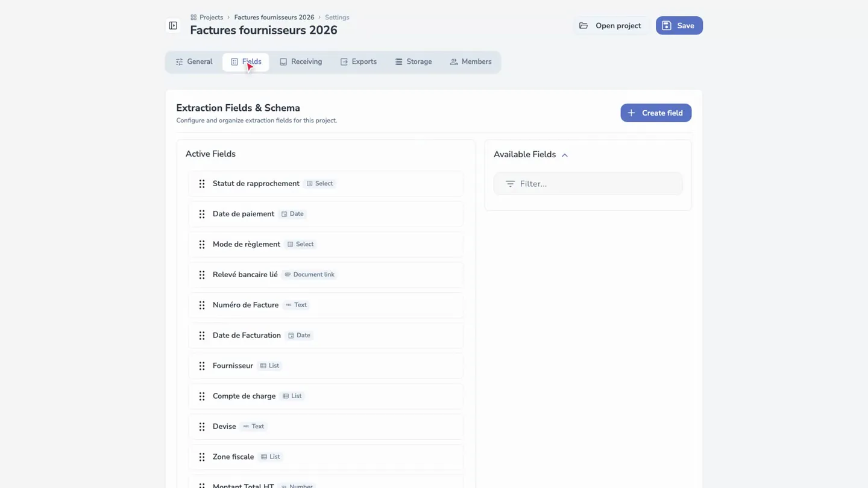868x488 pixels.
Task: Click drag handle for Devise row
Action: coord(202,427)
